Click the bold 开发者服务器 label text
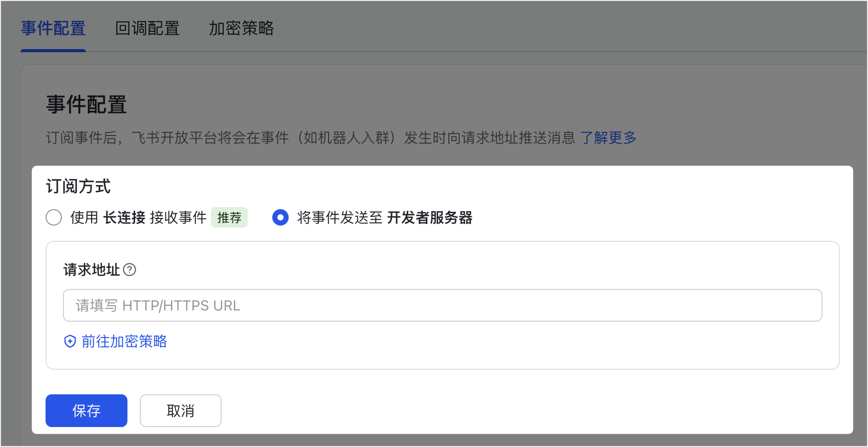 (429, 217)
